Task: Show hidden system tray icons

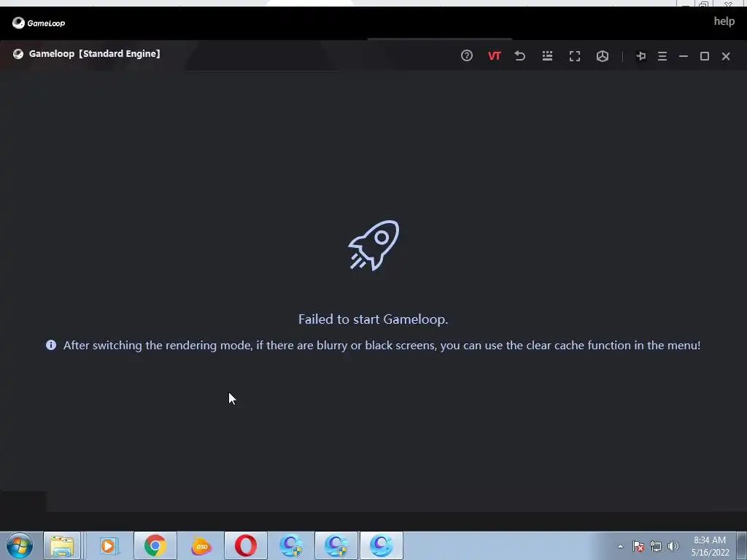Action: pos(620,546)
